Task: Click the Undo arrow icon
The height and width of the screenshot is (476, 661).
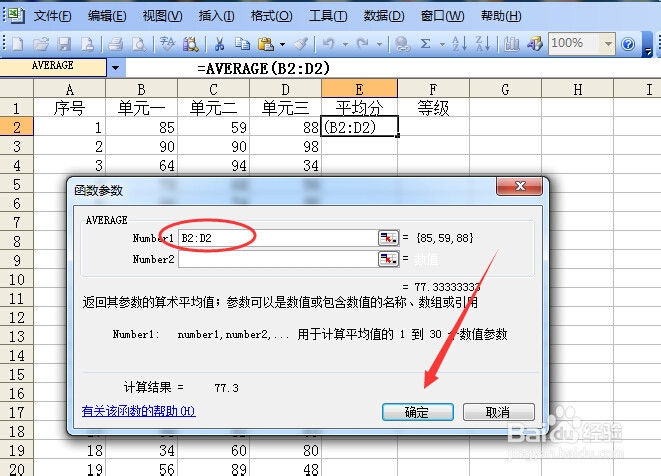Action: pyautogui.click(x=329, y=43)
